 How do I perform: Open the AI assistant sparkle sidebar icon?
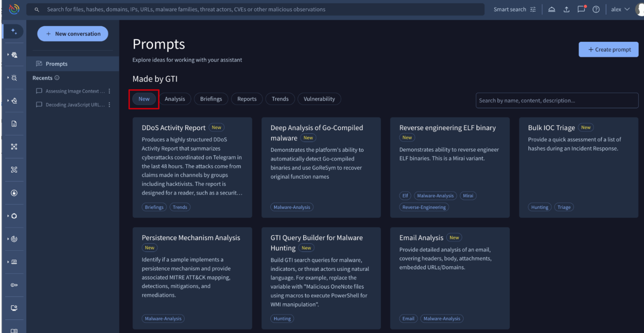(x=14, y=31)
